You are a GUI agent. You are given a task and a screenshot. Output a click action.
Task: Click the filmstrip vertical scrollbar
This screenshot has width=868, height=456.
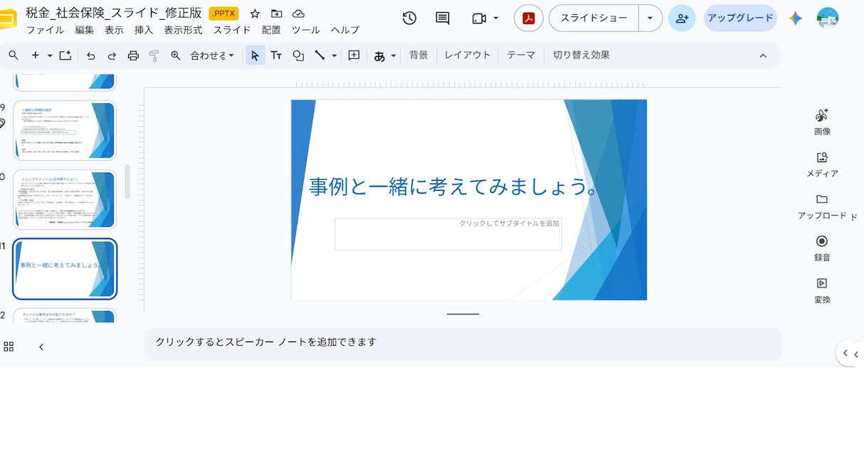tap(127, 181)
